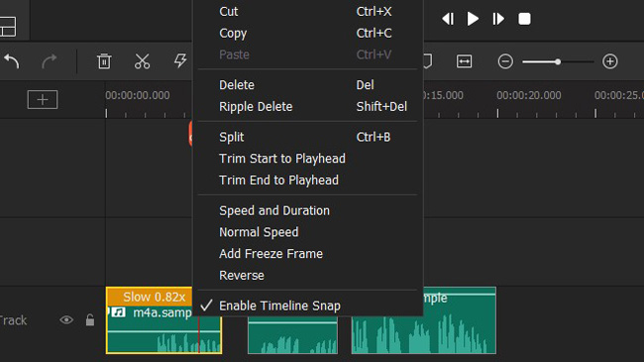
Task: Toggle Enable Timeline Snap option
Action: [x=308, y=305]
